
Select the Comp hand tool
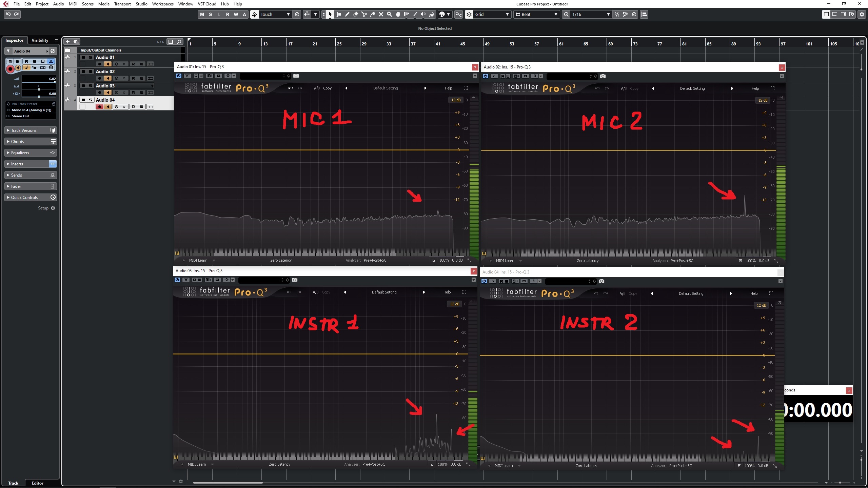[x=398, y=14]
